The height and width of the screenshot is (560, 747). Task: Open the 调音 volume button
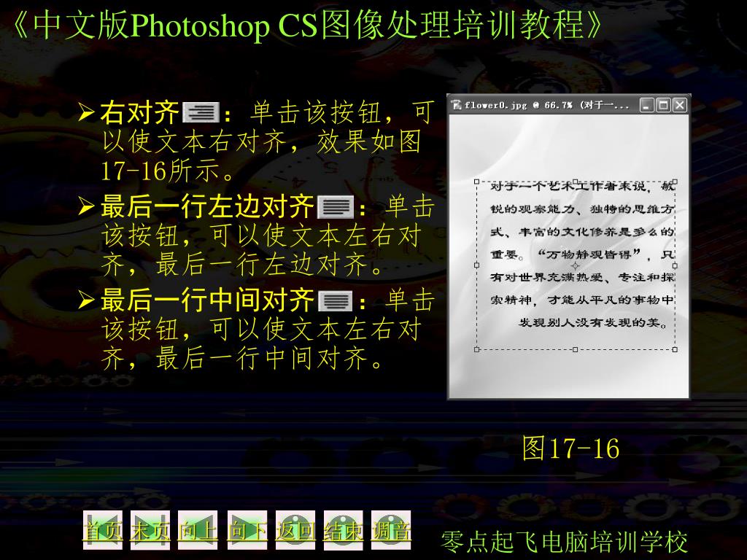391,530
